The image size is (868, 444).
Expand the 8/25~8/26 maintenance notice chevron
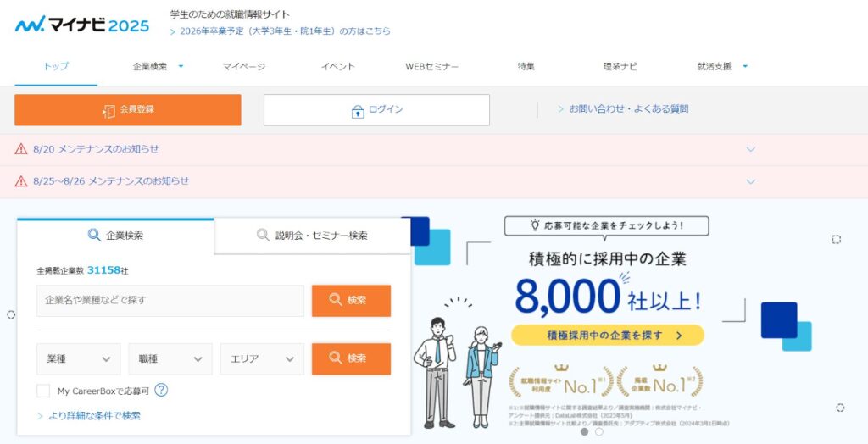(x=750, y=181)
